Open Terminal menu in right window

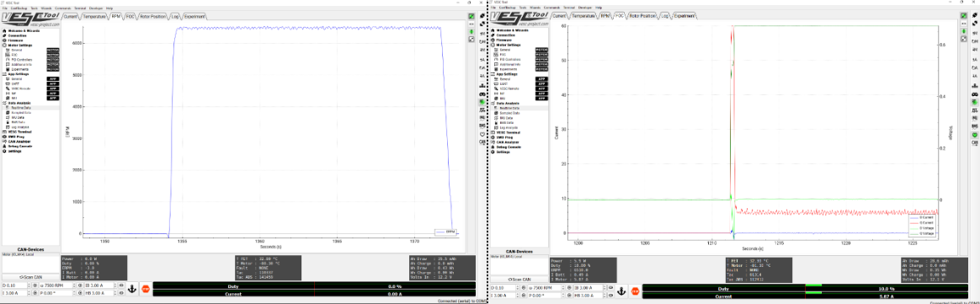click(569, 8)
